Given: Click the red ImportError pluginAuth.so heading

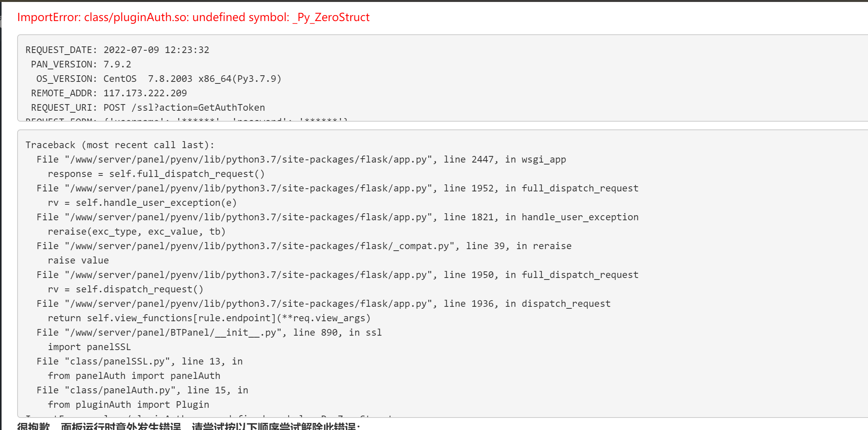Looking at the screenshot, I should [193, 17].
